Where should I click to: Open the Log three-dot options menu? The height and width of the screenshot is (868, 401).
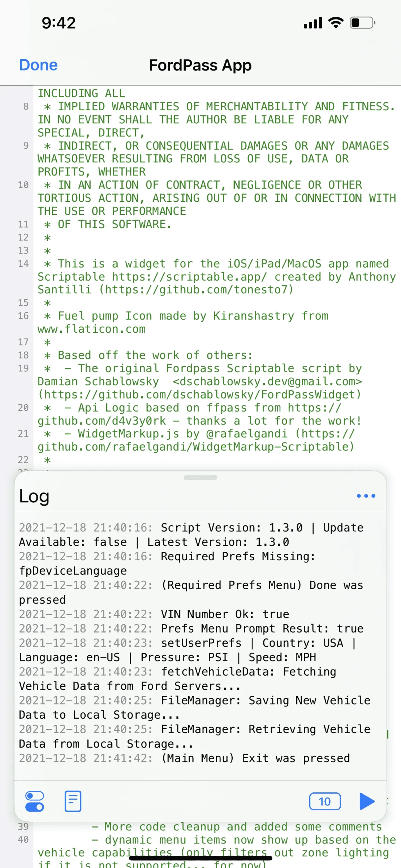pos(366,496)
